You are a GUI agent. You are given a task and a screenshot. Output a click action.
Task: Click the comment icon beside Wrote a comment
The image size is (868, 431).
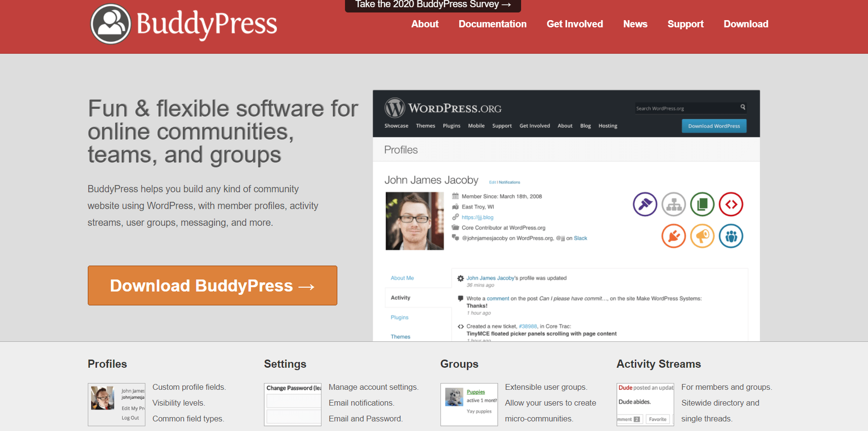tap(461, 298)
